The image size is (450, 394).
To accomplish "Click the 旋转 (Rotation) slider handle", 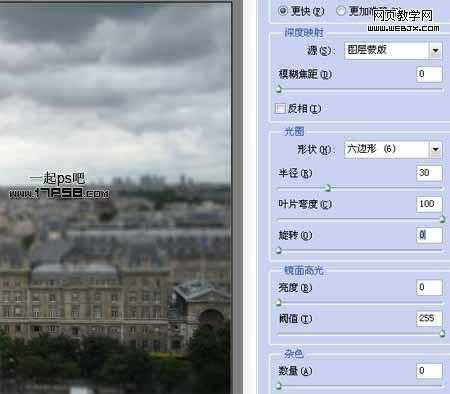I will pos(279,250).
